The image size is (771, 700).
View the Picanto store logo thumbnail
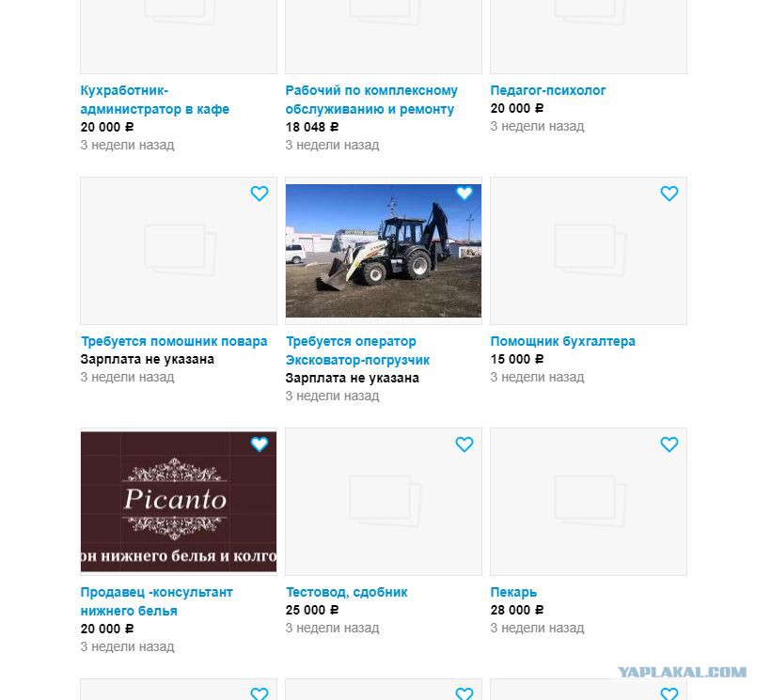pyautogui.click(x=179, y=502)
